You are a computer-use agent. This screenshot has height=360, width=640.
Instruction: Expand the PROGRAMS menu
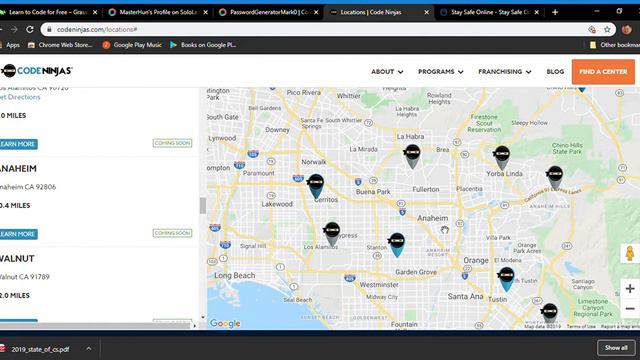point(440,71)
